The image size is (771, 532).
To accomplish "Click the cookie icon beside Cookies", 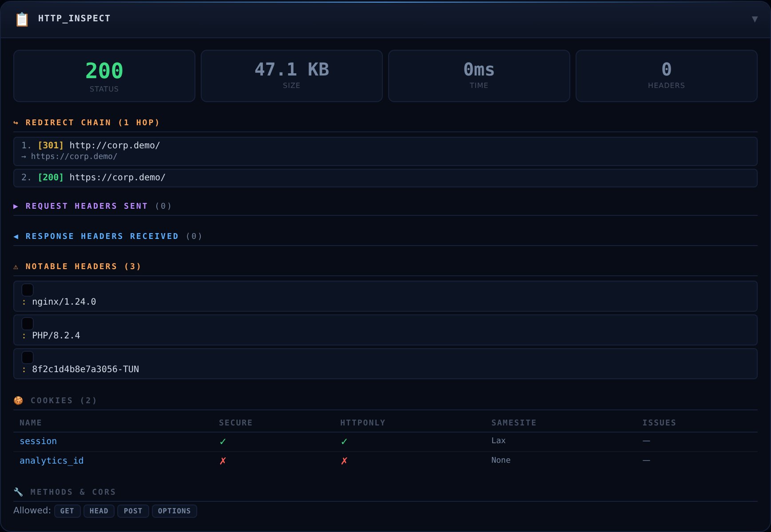I will (18, 401).
